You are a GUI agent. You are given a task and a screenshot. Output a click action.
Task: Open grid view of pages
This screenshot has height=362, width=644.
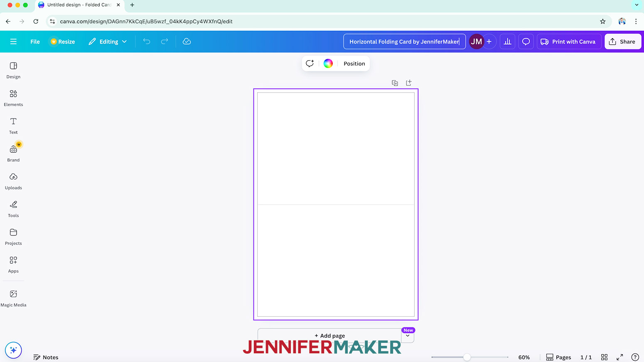pos(605,357)
